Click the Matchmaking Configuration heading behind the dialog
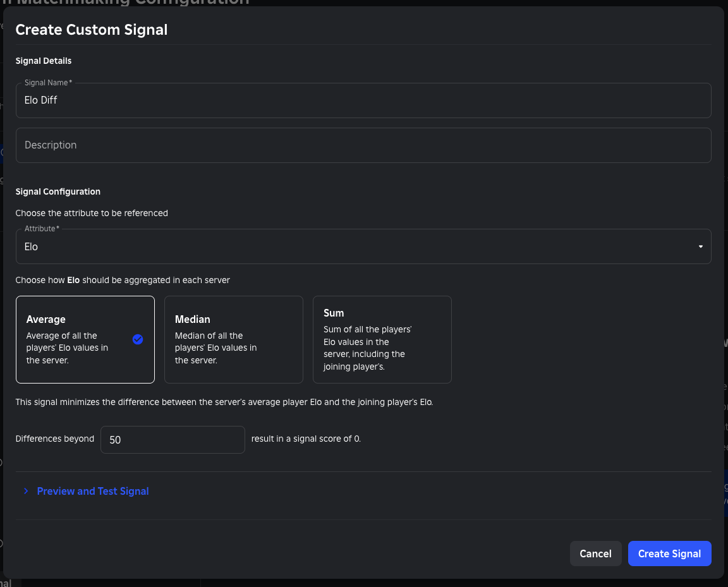The width and height of the screenshot is (728, 587). click(126, 3)
